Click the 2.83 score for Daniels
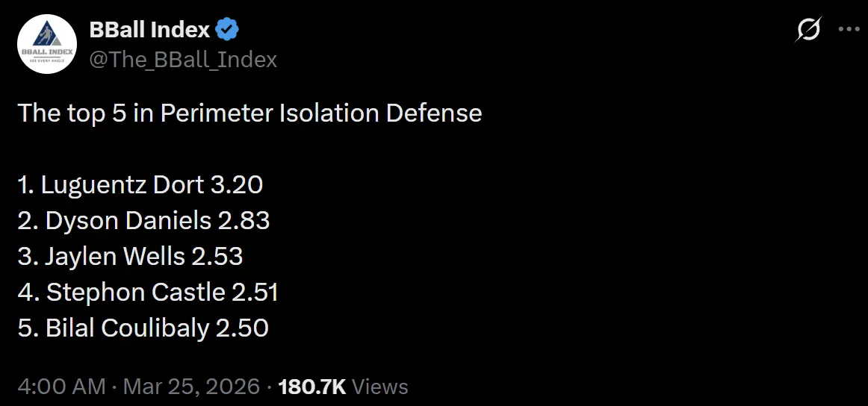 (x=244, y=220)
